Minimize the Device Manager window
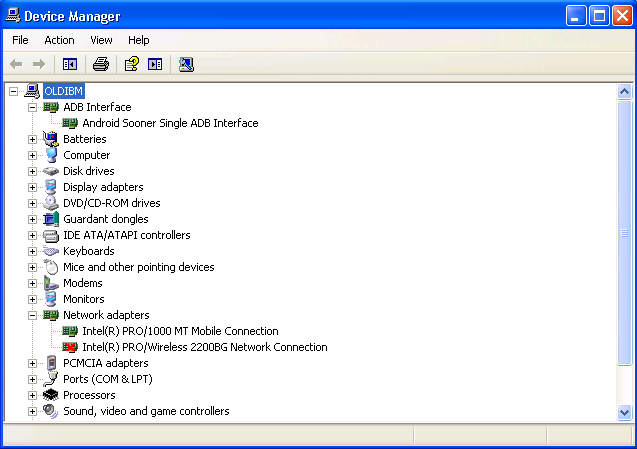The height and width of the screenshot is (449, 637). click(576, 16)
